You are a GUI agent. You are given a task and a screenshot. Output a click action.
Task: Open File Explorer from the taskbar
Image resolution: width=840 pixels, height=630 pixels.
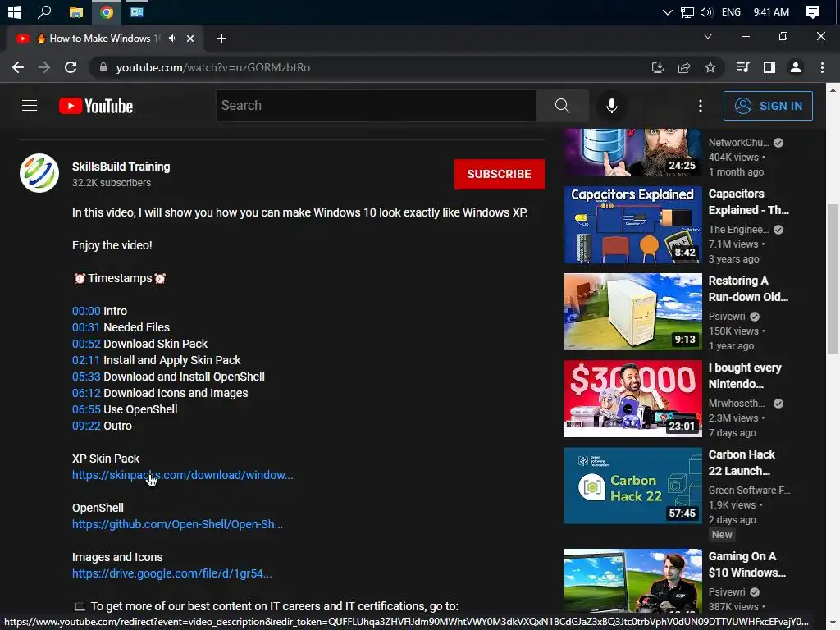coord(76,11)
